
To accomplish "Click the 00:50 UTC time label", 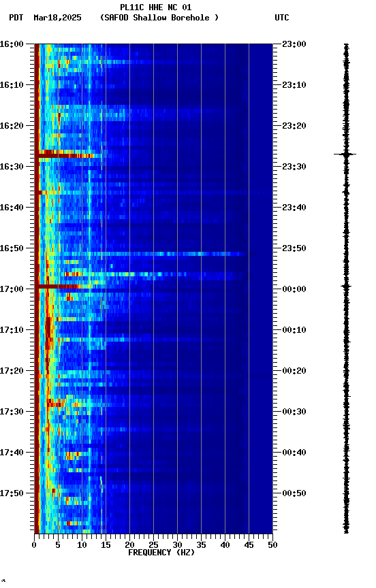I will tap(294, 493).
